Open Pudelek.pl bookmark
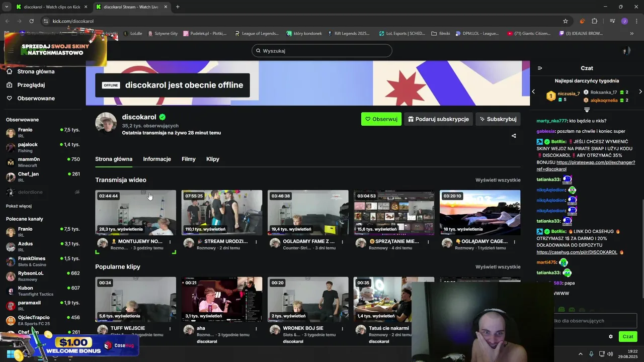The image size is (644, 362). click(x=205, y=34)
